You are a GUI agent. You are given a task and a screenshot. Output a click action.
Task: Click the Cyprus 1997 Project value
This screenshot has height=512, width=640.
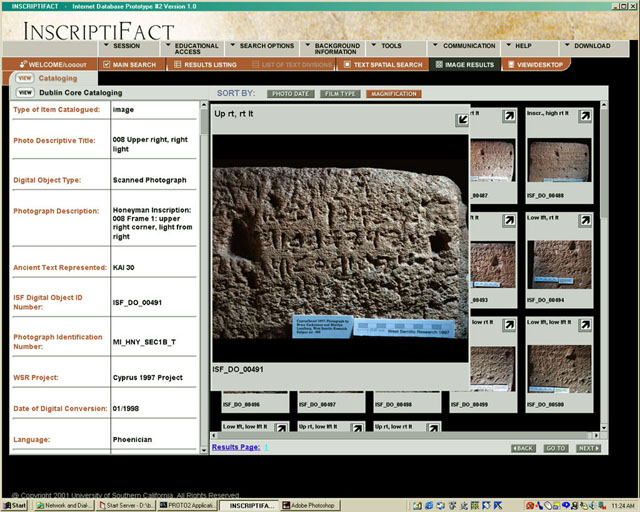pyautogui.click(x=148, y=378)
